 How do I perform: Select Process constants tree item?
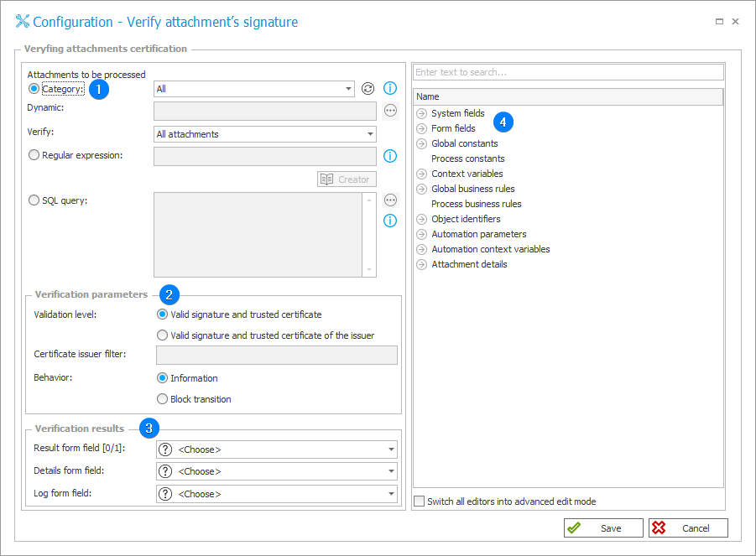(x=467, y=158)
